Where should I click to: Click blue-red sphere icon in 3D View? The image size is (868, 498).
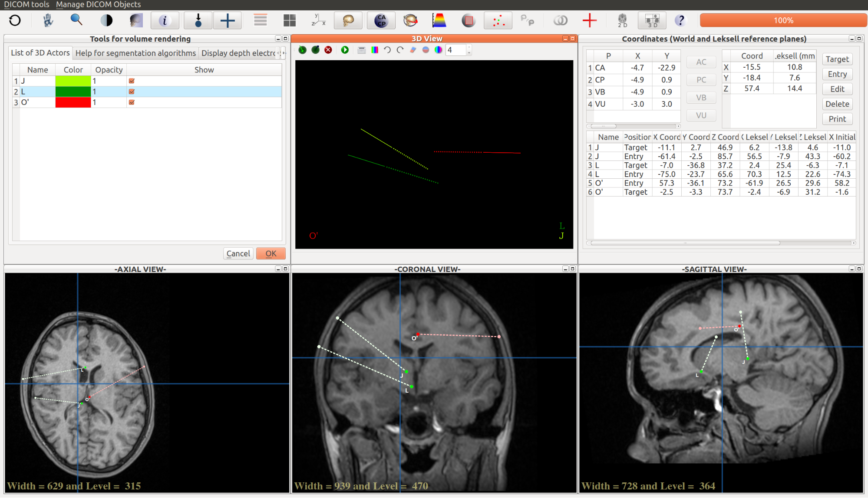click(426, 50)
